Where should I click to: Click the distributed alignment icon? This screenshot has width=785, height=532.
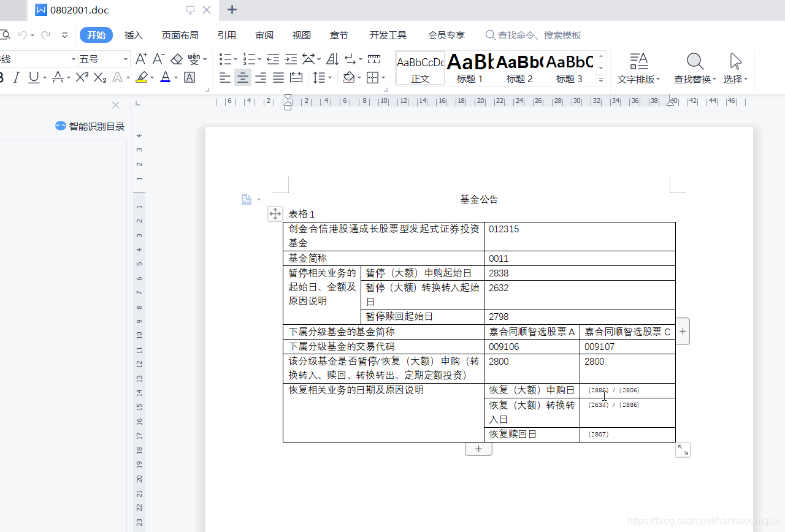296,77
